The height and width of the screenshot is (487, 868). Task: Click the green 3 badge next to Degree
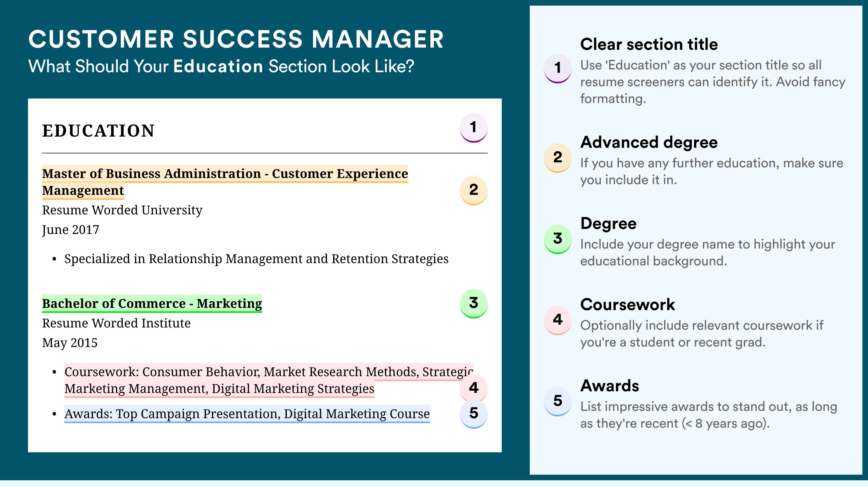tap(558, 239)
